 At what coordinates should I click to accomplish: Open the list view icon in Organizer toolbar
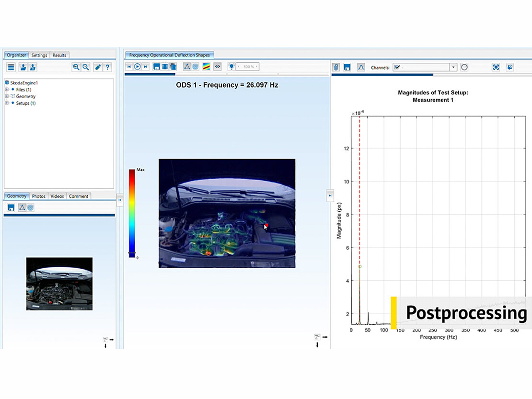[x=11, y=67]
